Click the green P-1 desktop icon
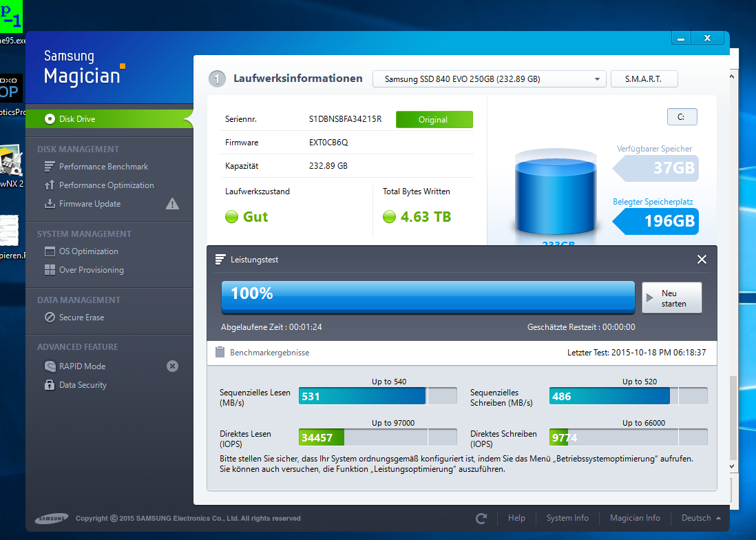Image resolution: width=756 pixels, height=540 pixels. pyautogui.click(x=10, y=17)
